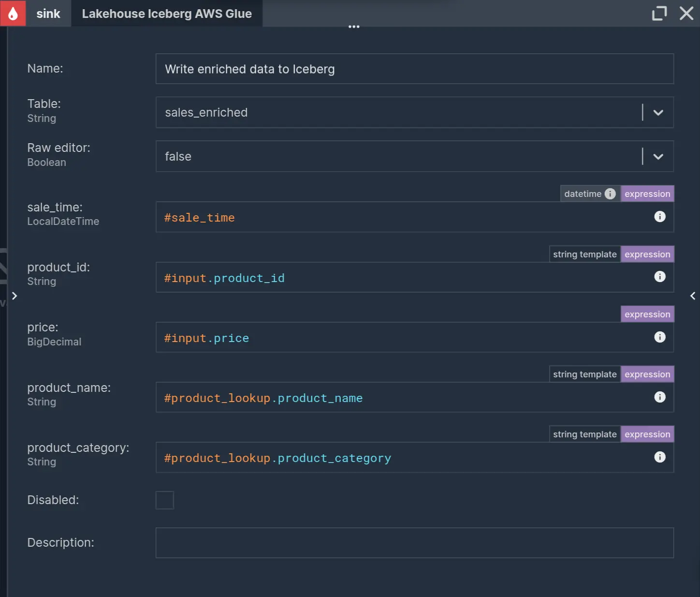
Task: Click the info icon in product_id field
Action: [x=660, y=276]
